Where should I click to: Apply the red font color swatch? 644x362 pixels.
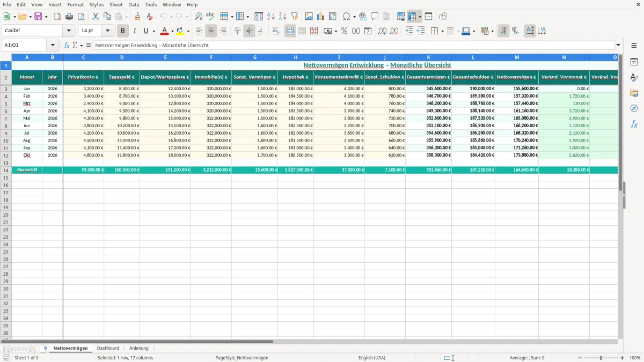(x=164, y=31)
